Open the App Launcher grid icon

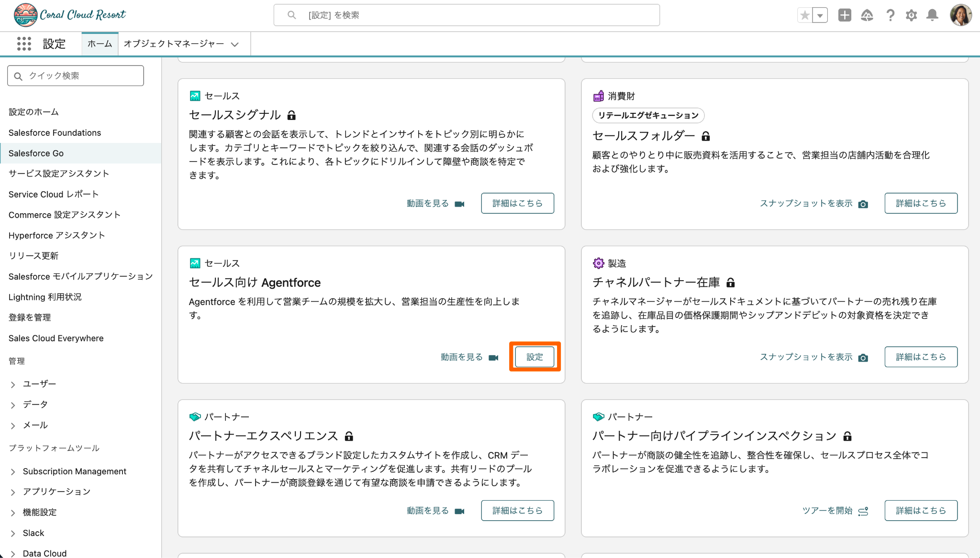tap(24, 44)
